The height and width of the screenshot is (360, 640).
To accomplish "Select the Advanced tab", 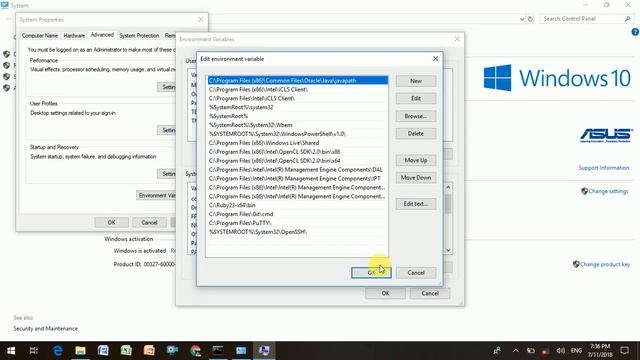I will click(x=102, y=35).
